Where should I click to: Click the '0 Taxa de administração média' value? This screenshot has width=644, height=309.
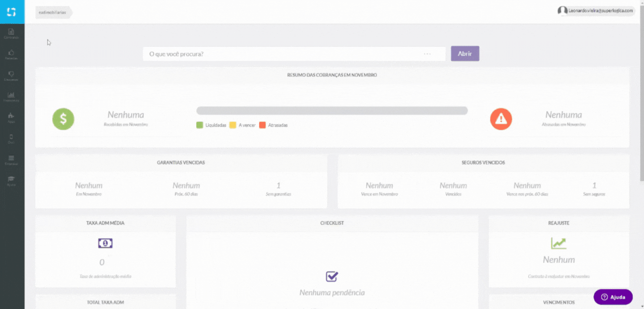click(x=105, y=268)
